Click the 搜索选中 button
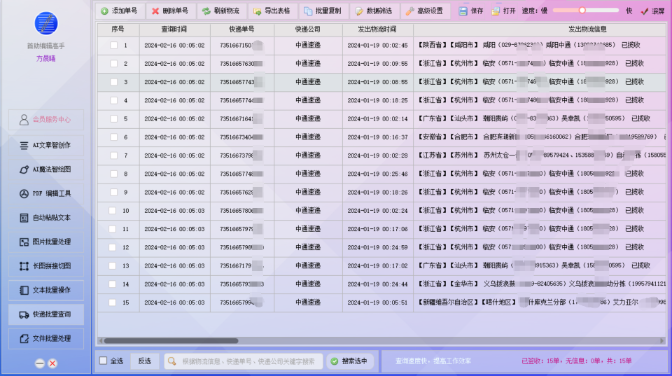 [x=350, y=361]
